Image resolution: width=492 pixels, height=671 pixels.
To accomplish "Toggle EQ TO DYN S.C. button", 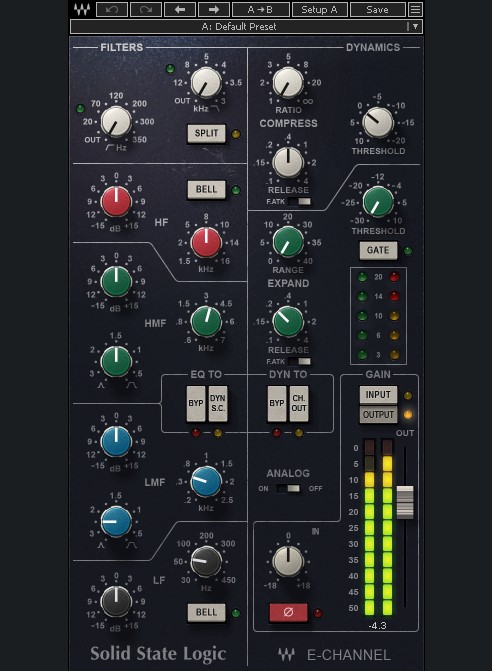I will point(218,403).
